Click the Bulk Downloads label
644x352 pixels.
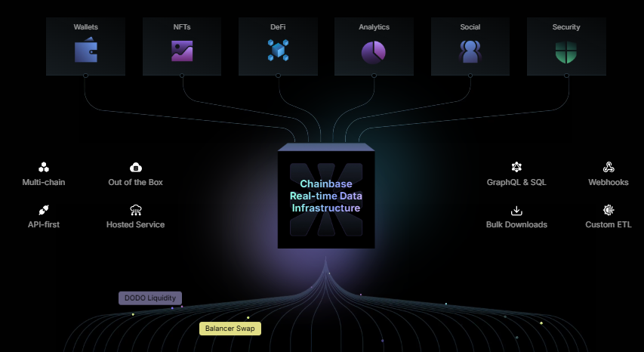coord(516,224)
